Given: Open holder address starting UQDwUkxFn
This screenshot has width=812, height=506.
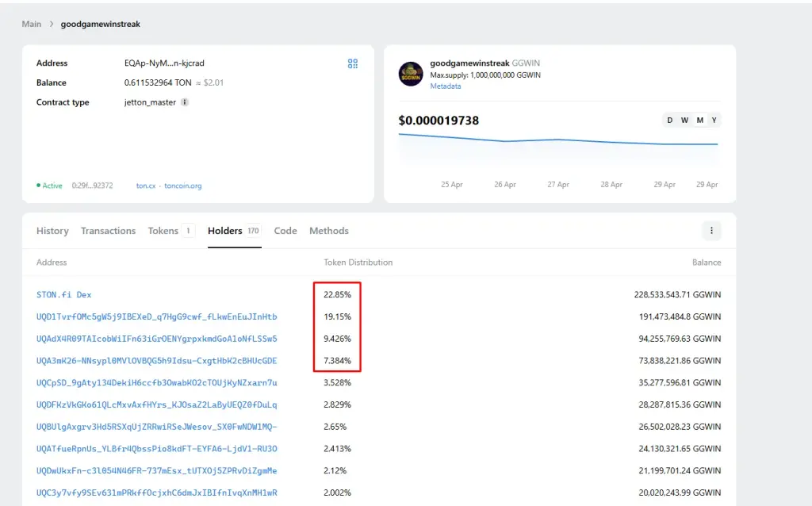Looking at the screenshot, I should coord(156,470).
